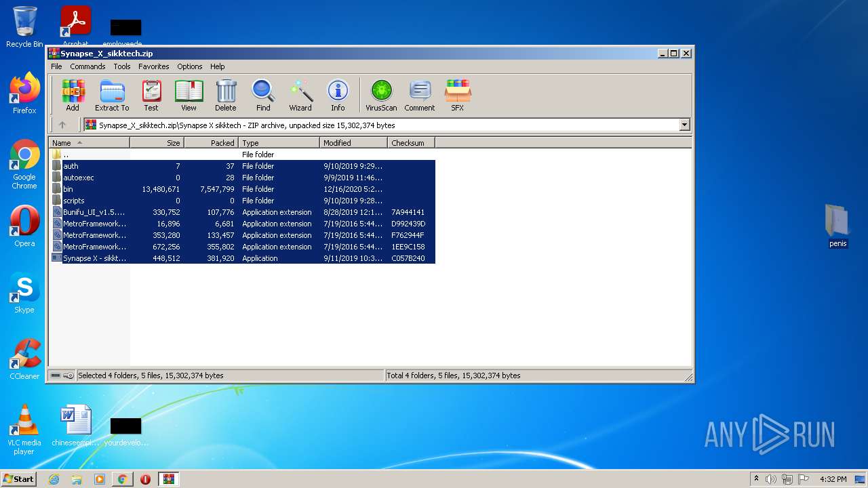This screenshot has width=868, height=488.
Task: Open the File menu
Action: click(56, 66)
